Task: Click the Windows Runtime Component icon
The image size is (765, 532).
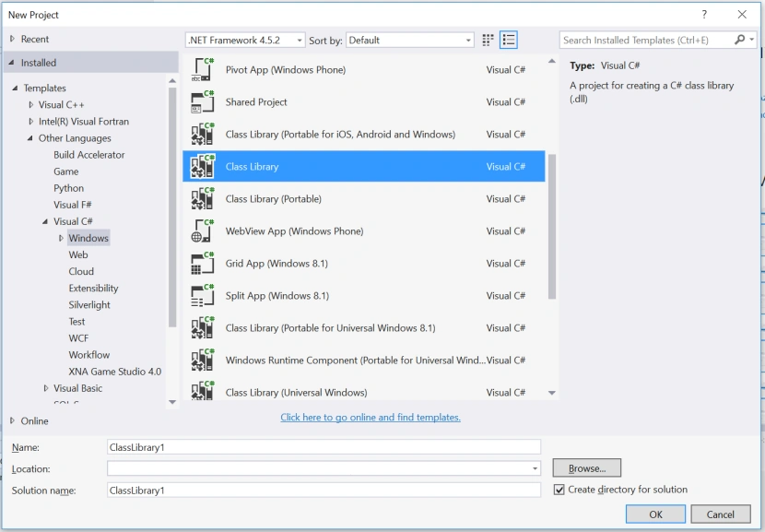Action: point(203,361)
